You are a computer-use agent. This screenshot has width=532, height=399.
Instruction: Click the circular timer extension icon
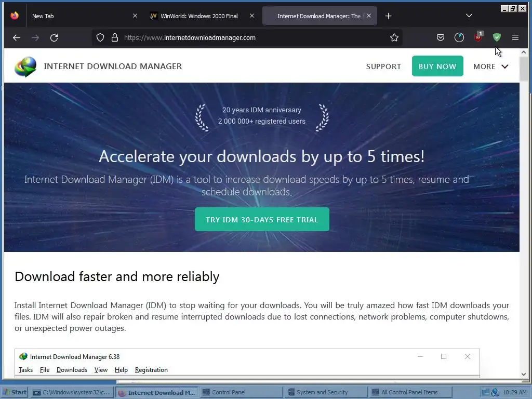point(459,37)
